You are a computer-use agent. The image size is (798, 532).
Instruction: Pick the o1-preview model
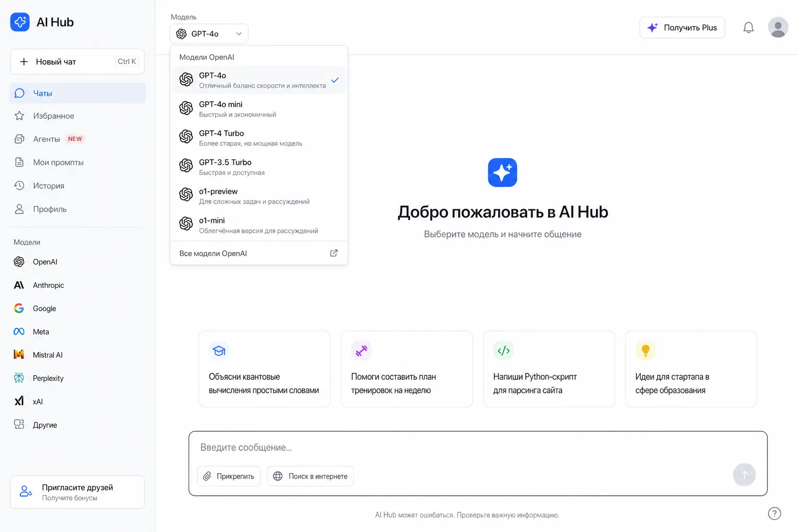[259, 196]
